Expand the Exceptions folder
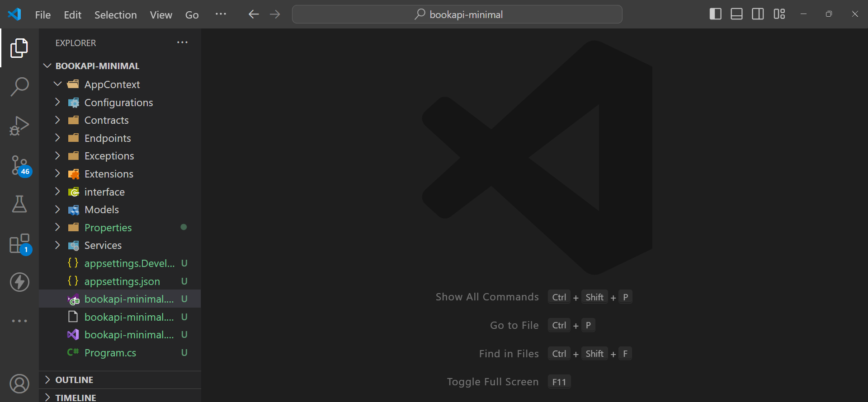 tap(120, 156)
